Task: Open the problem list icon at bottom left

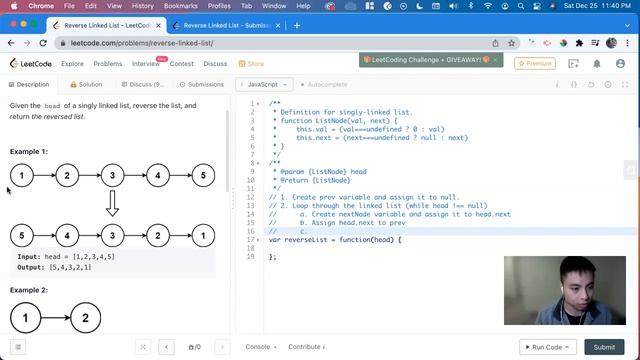Action: [x=18, y=347]
